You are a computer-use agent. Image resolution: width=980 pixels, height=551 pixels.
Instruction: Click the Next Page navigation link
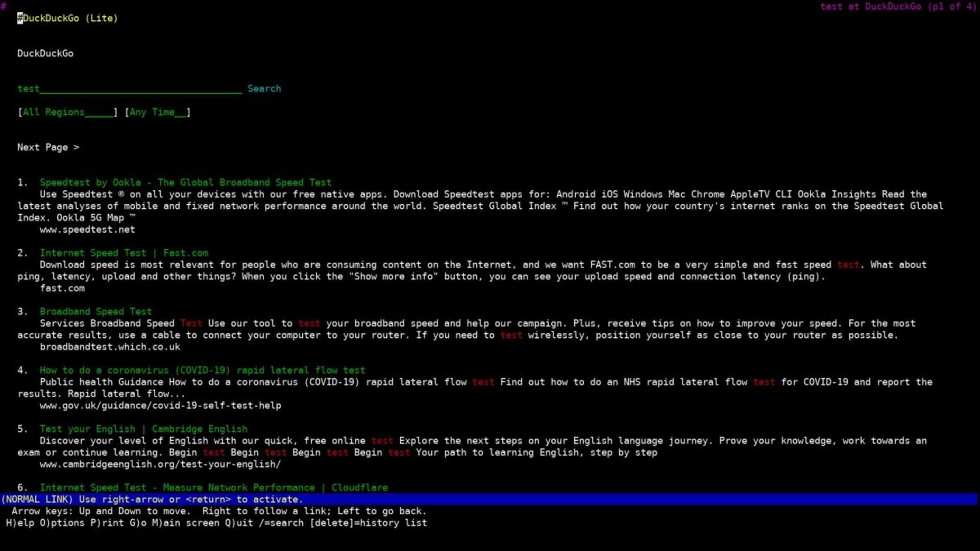[x=47, y=146]
